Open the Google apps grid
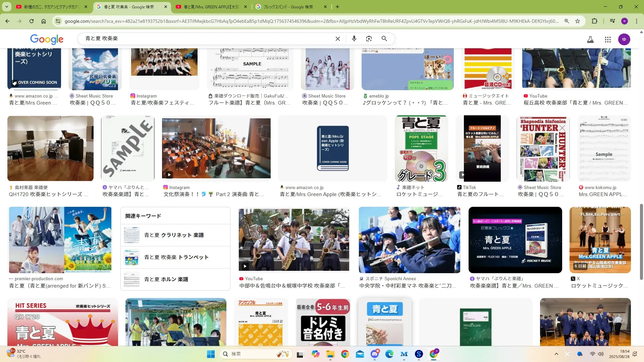The width and height of the screenshot is (644, 362). pyautogui.click(x=608, y=40)
